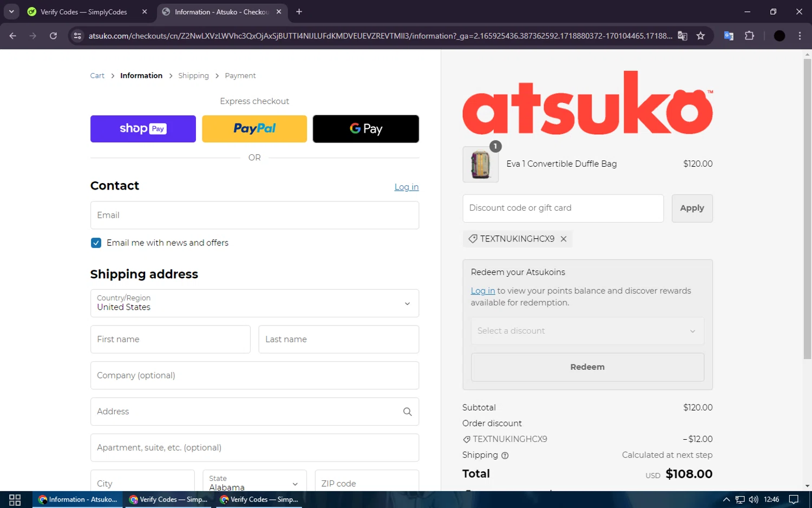Open the Extensions puzzle icon

pyautogui.click(x=749, y=36)
